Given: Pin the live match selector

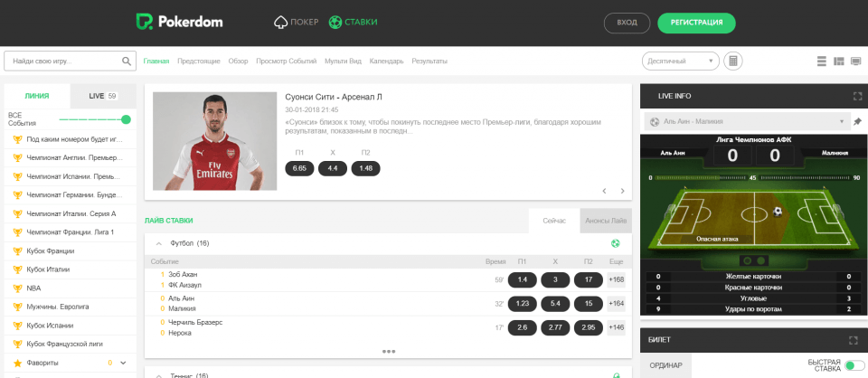Looking at the screenshot, I should coord(857,121).
